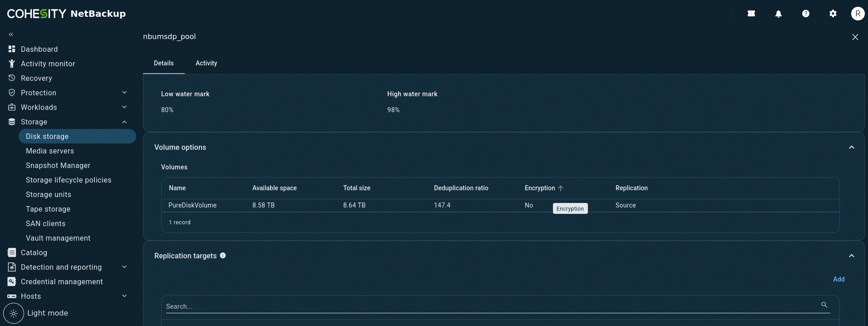Image resolution: width=868 pixels, height=326 pixels.
Task: Open Credential management page
Action: [62, 282]
